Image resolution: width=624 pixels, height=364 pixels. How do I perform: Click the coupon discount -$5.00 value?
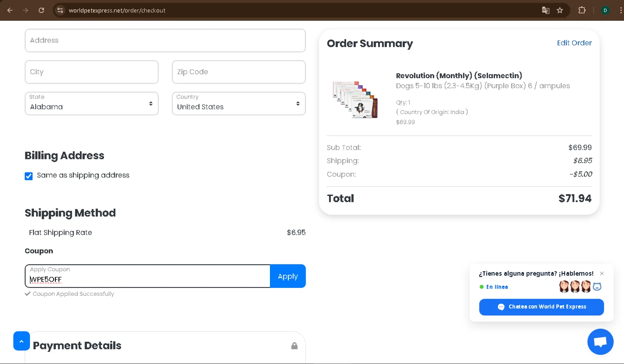pyautogui.click(x=581, y=174)
